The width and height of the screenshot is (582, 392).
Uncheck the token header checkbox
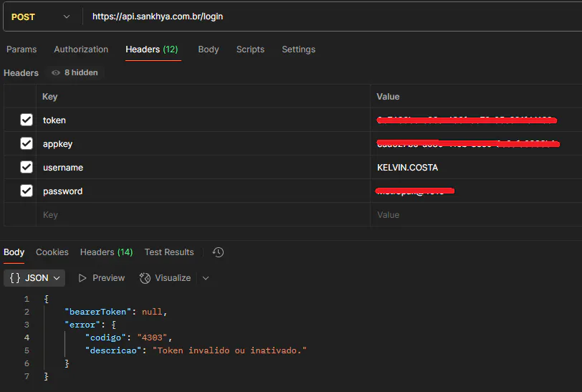point(27,120)
